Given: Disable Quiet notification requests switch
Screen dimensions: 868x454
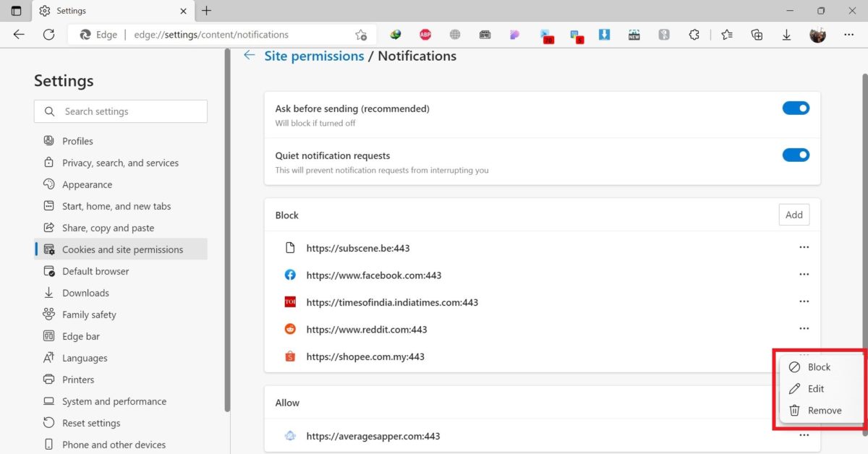Looking at the screenshot, I should [x=795, y=155].
